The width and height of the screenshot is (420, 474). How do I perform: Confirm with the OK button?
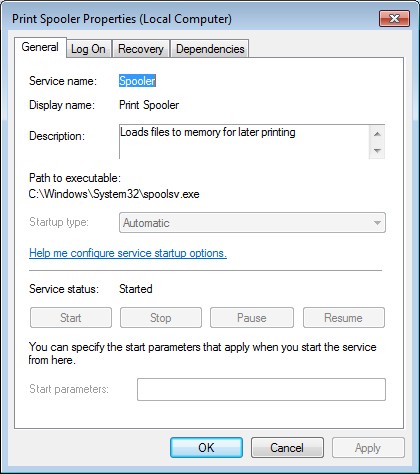tap(206, 448)
